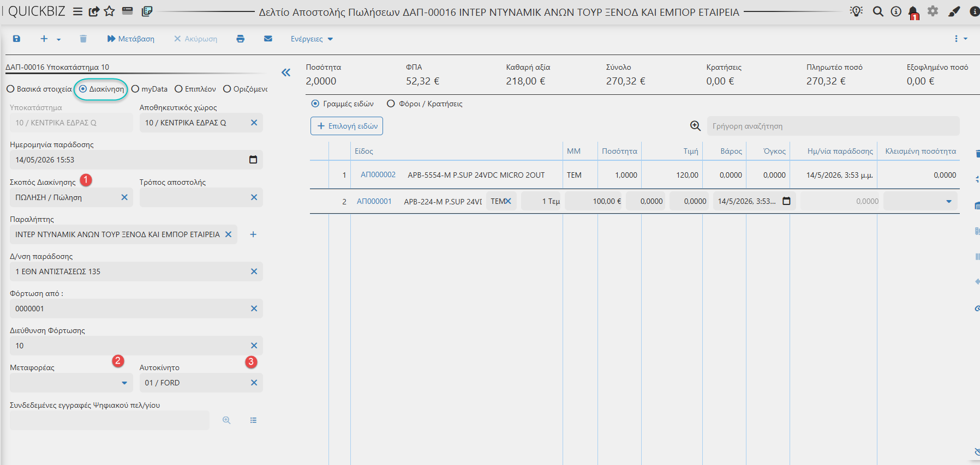This screenshot has height=465, width=980.
Task: Save the document with the floppy disk icon
Action: coord(16,39)
